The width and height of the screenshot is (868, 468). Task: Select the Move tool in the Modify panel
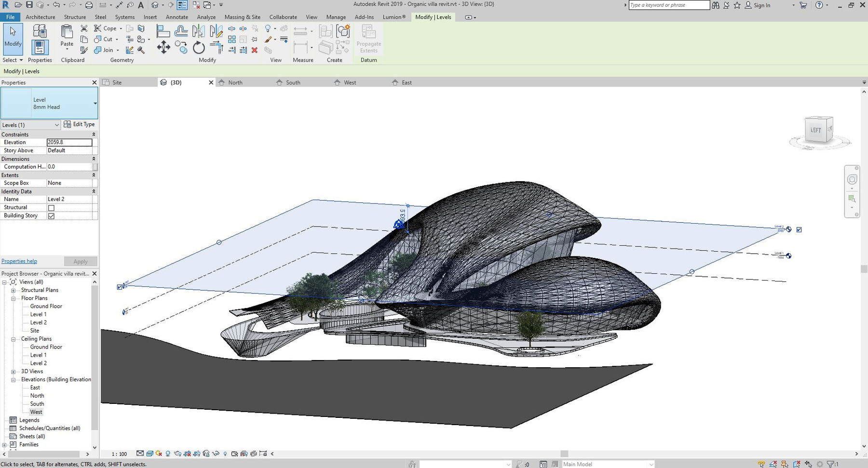click(x=163, y=47)
